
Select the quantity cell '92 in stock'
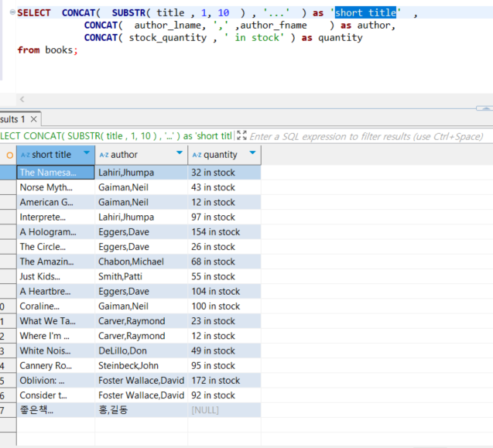[x=224, y=395]
